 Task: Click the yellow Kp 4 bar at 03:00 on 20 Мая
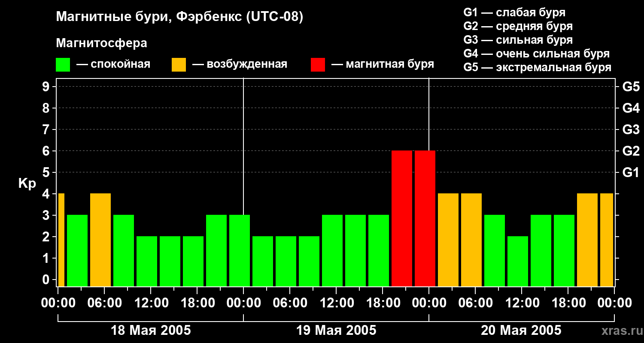point(448,240)
